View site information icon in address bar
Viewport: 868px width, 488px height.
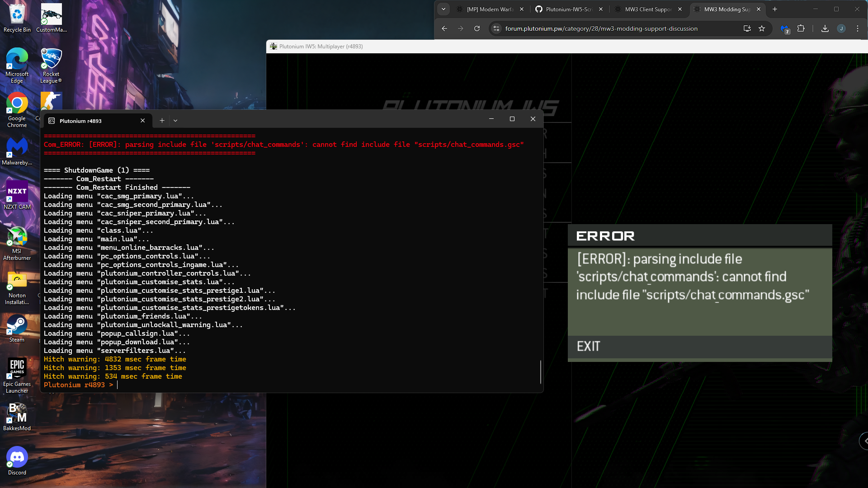pos(496,28)
